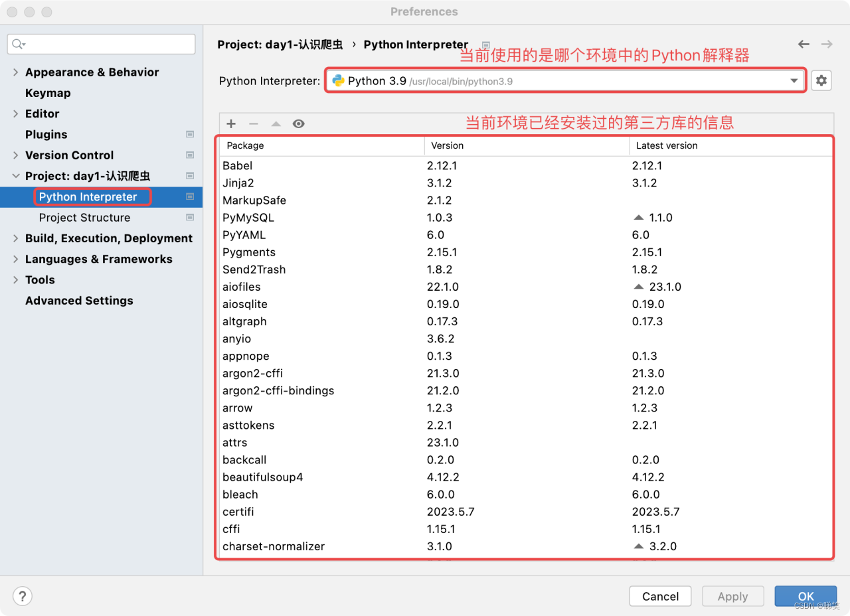
Task: Select the Send2Trash package row
Action: click(x=526, y=269)
